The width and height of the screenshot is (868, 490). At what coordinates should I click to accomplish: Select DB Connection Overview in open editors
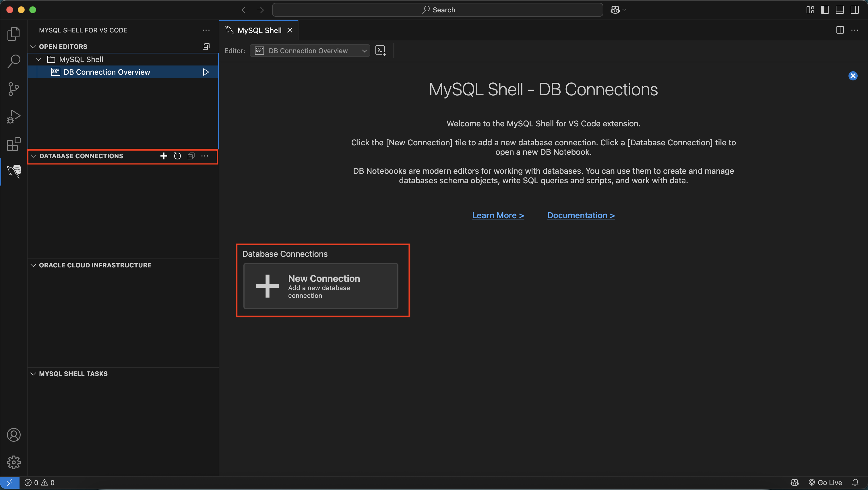click(106, 72)
